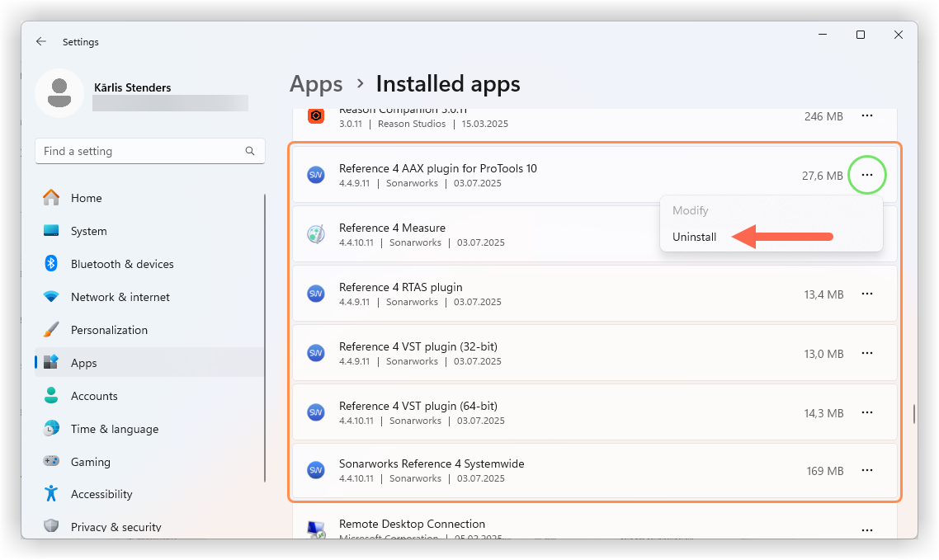This screenshot has height=560, width=939.
Task: Click the 13,4 MB size value
Action: pos(823,294)
